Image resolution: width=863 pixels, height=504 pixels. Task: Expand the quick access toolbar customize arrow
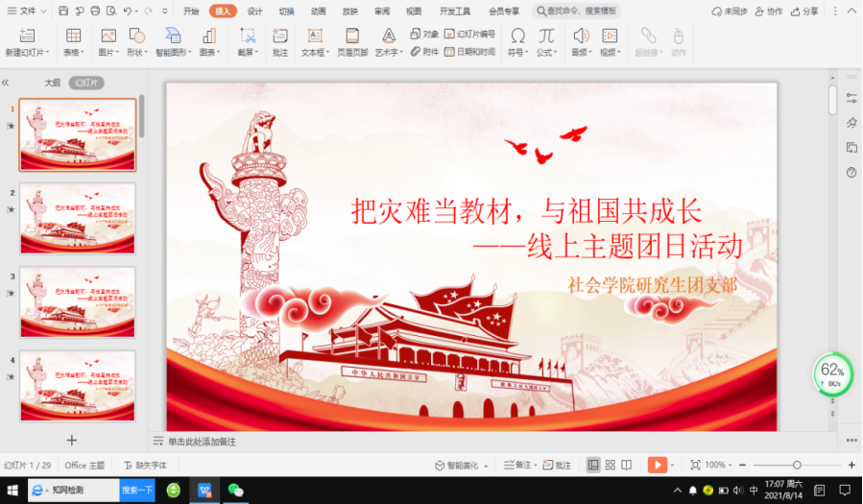(164, 11)
